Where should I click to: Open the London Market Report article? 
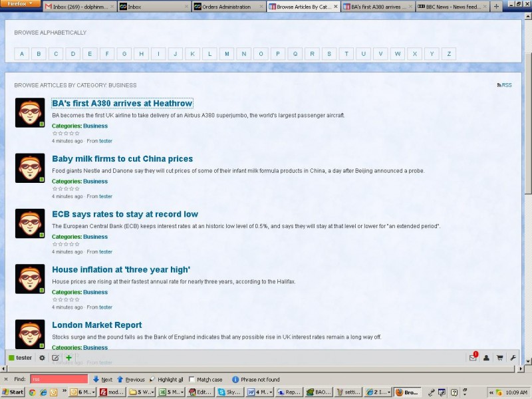click(x=96, y=325)
